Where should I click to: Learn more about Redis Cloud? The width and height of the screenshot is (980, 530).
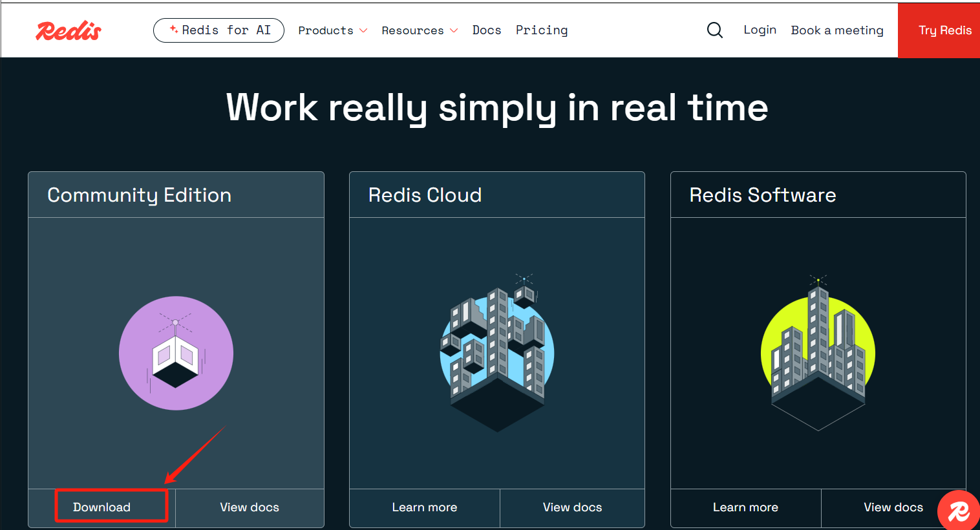coord(425,507)
